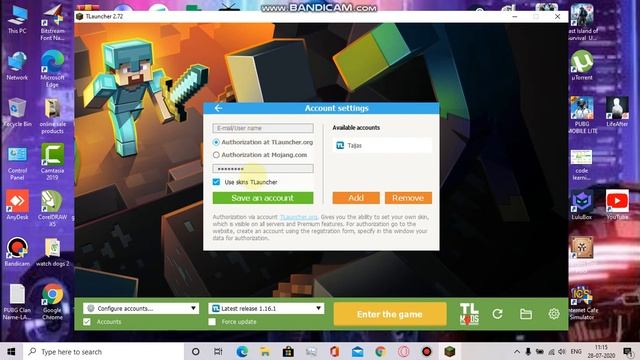Open LuluBox desktop icon
The image size is (640, 360).
[582, 205]
